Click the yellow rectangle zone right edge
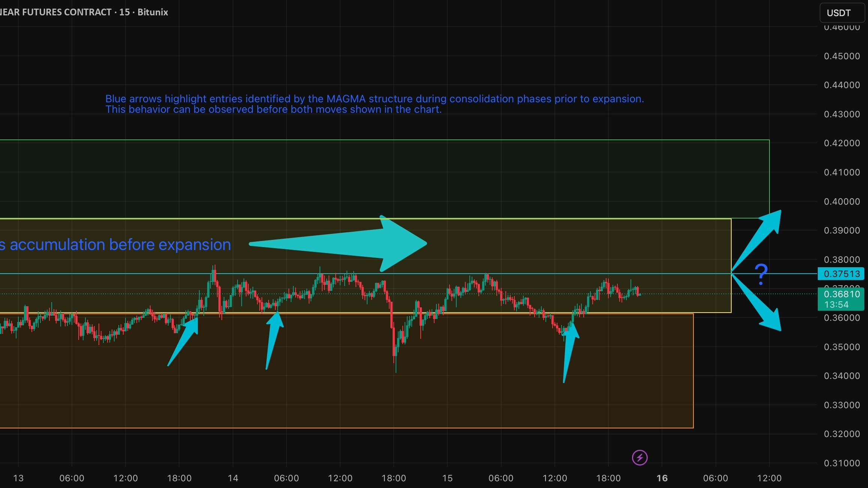The width and height of the screenshot is (868, 488). click(x=731, y=247)
